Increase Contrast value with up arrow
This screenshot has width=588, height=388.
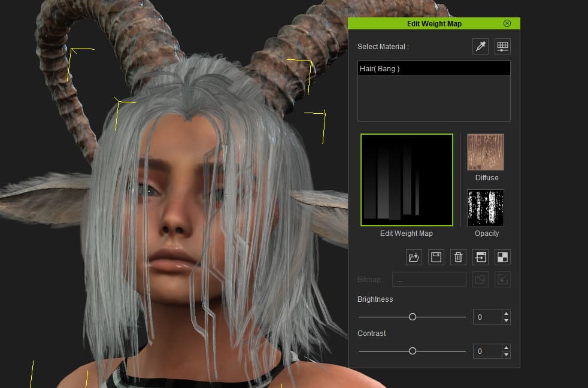point(506,347)
